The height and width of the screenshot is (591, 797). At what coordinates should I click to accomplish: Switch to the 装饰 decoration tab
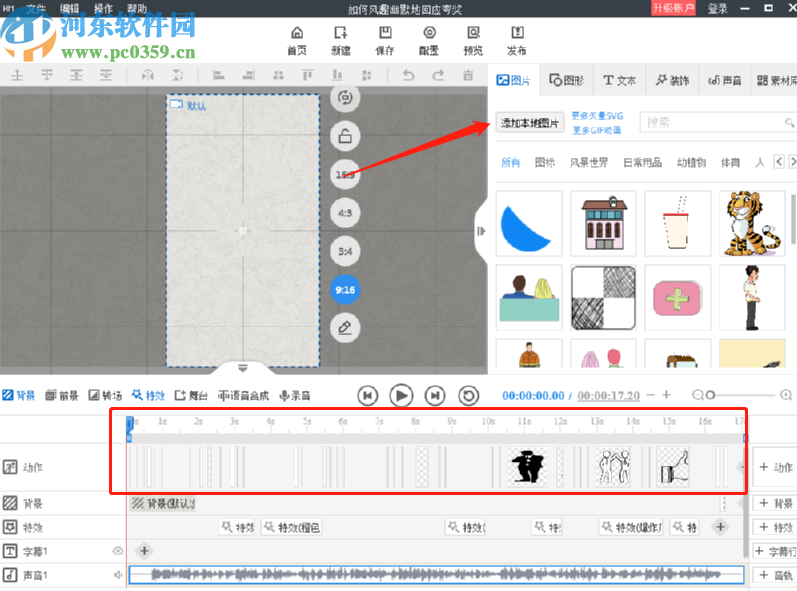(x=672, y=80)
